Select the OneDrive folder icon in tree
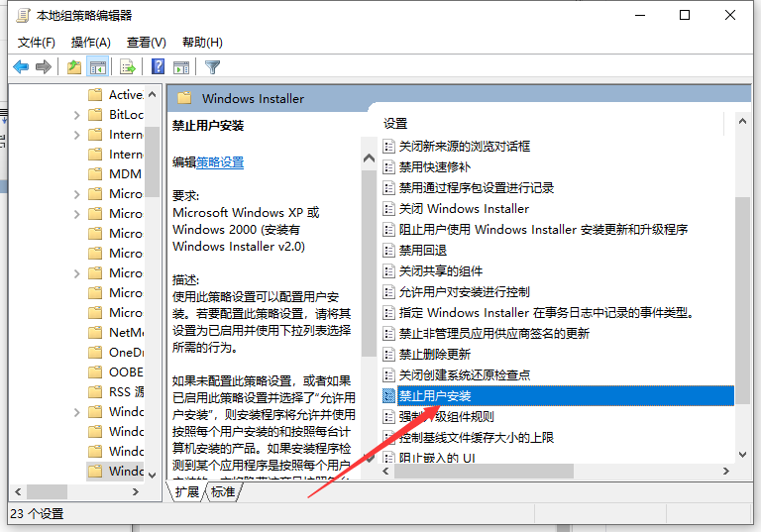Screen dimensions: 761x532 point(95,352)
